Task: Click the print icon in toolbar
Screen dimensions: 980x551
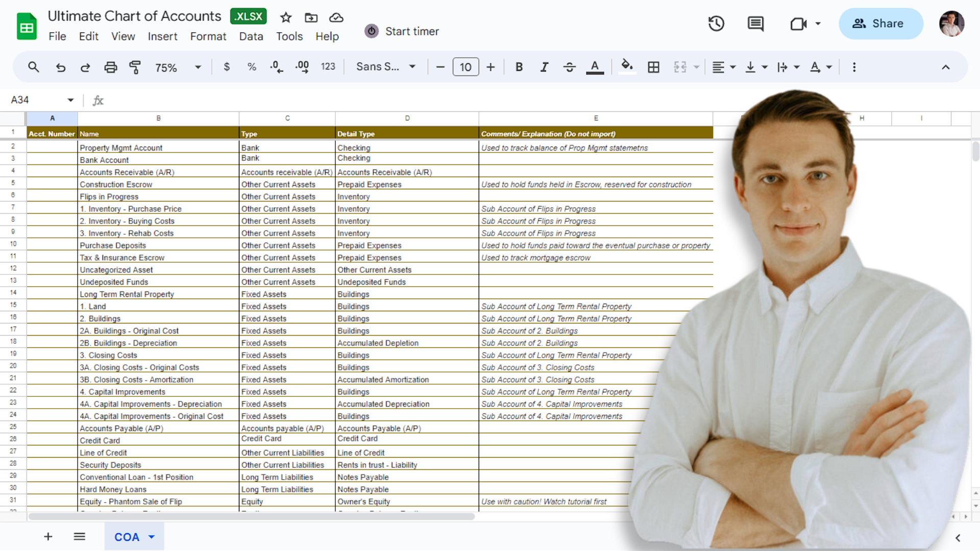Action: (x=110, y=67)
